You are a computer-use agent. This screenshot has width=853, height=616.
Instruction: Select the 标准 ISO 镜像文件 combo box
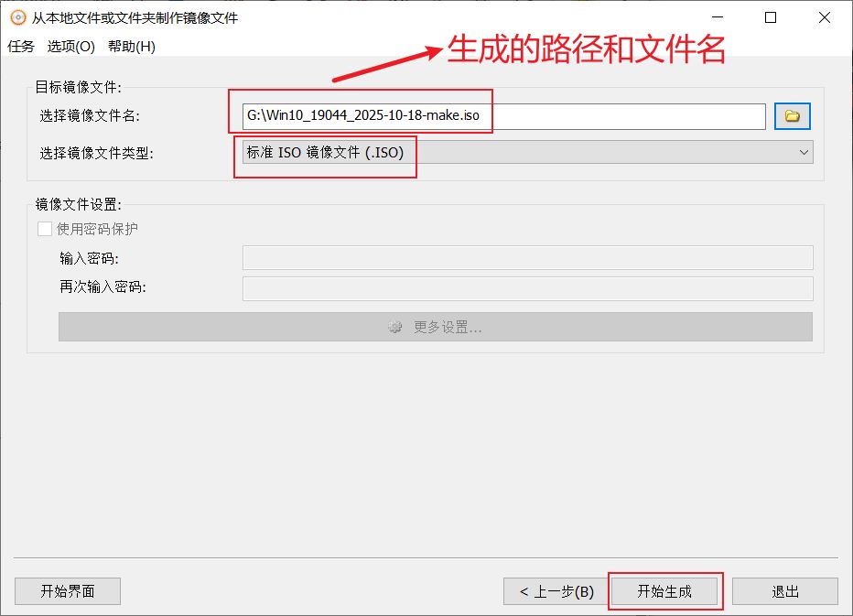click(522, 153)
